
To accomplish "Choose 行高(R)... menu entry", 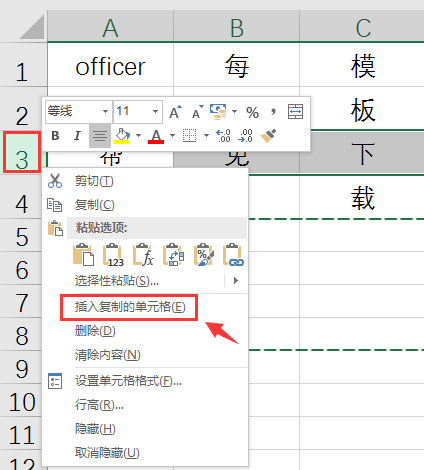I will click(x=99, y=405).
